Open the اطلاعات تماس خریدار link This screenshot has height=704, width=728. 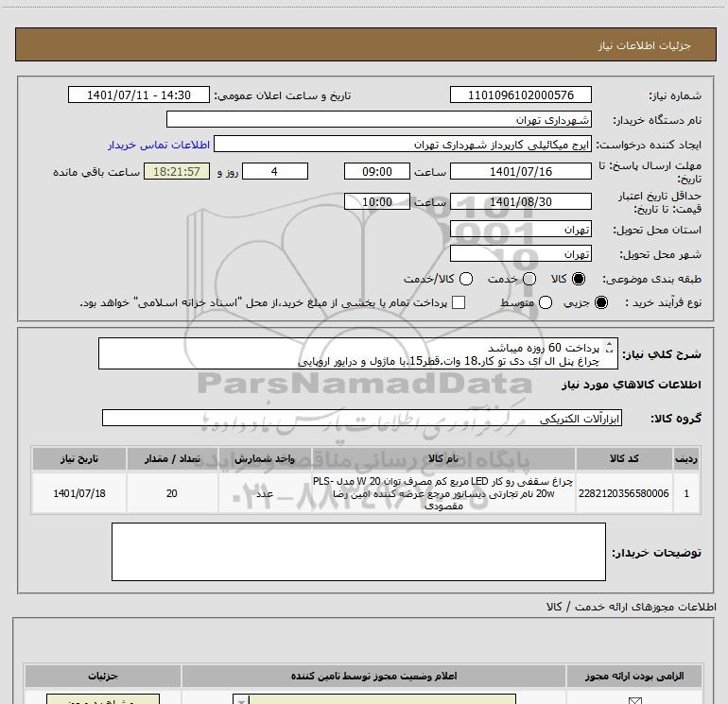tap(159, 145)
